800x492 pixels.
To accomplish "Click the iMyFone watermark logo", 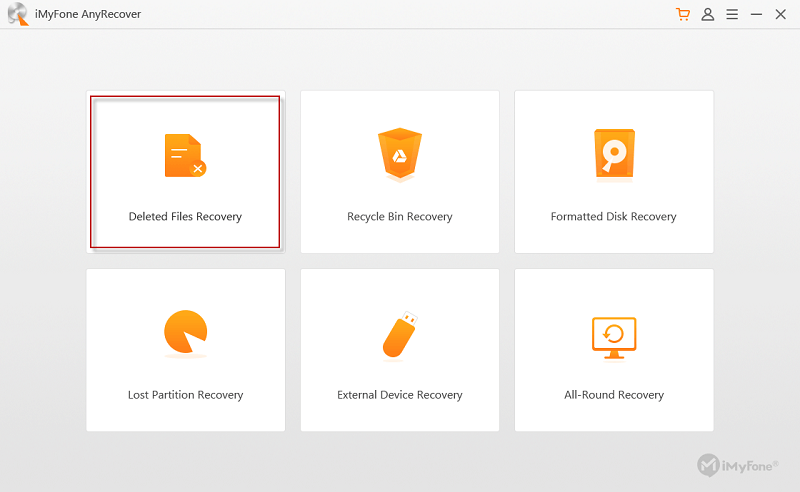I will 738,465.
